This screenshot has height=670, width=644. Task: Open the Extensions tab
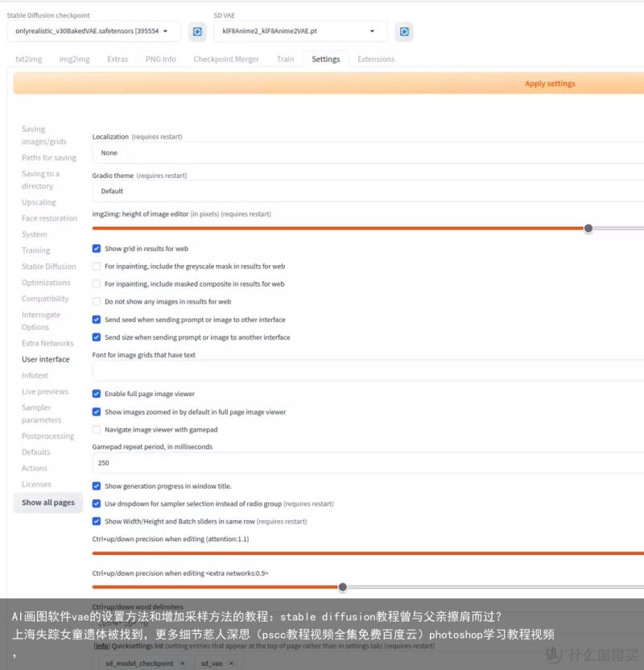pos(376,59)
